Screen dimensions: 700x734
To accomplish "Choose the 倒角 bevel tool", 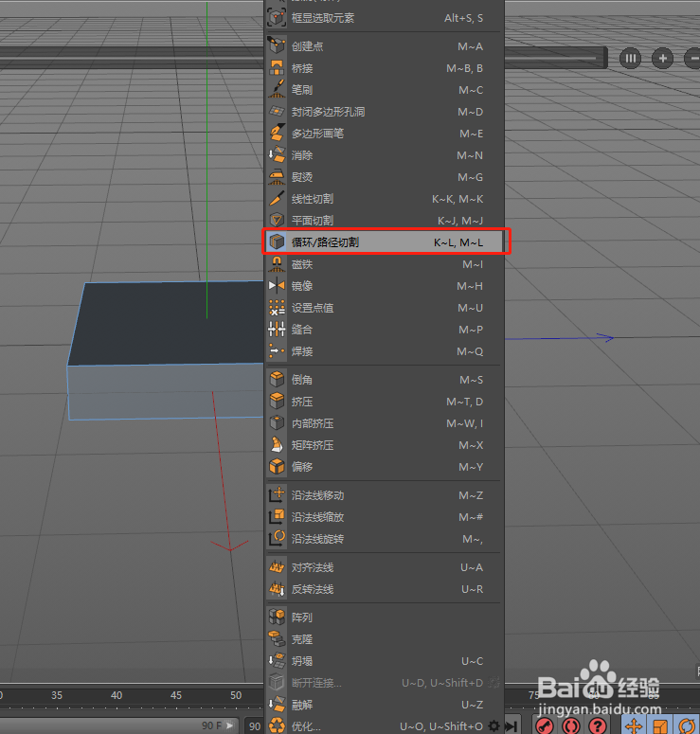I will click(384, 380).
